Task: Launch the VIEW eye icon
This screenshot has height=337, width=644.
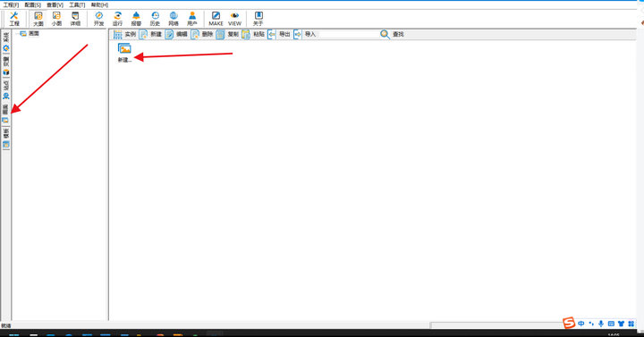Action: coord(234,19)
